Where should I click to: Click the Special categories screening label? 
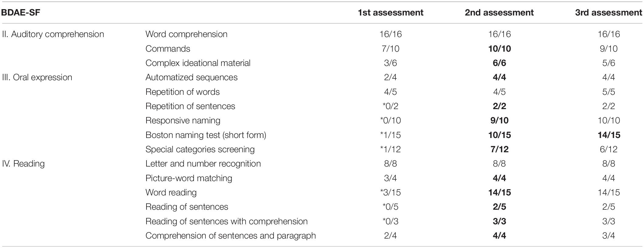[200, 149]
